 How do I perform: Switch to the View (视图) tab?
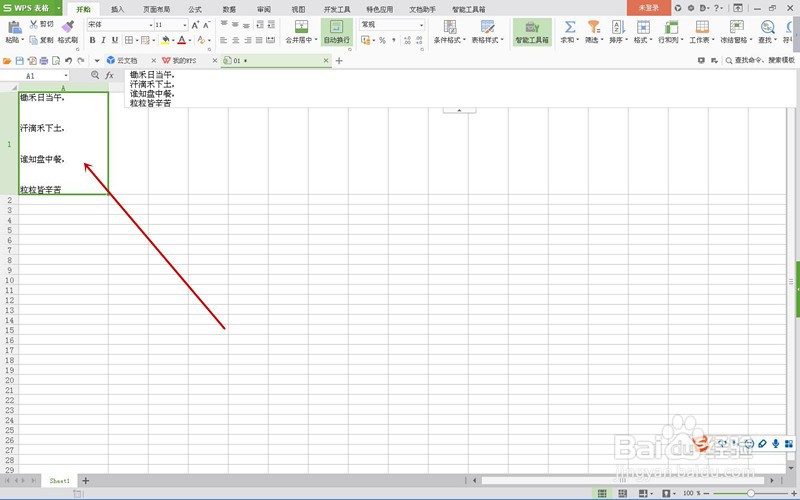pos(298,9)
